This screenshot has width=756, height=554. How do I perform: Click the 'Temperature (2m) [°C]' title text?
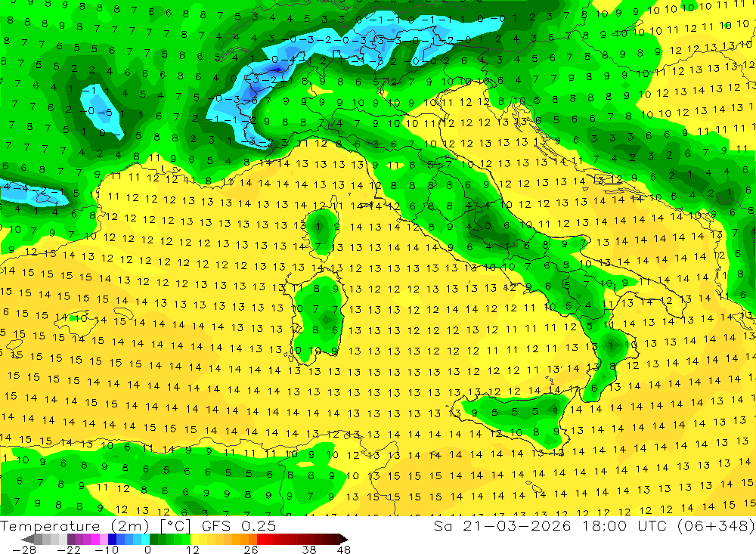[x=95, y=526]
